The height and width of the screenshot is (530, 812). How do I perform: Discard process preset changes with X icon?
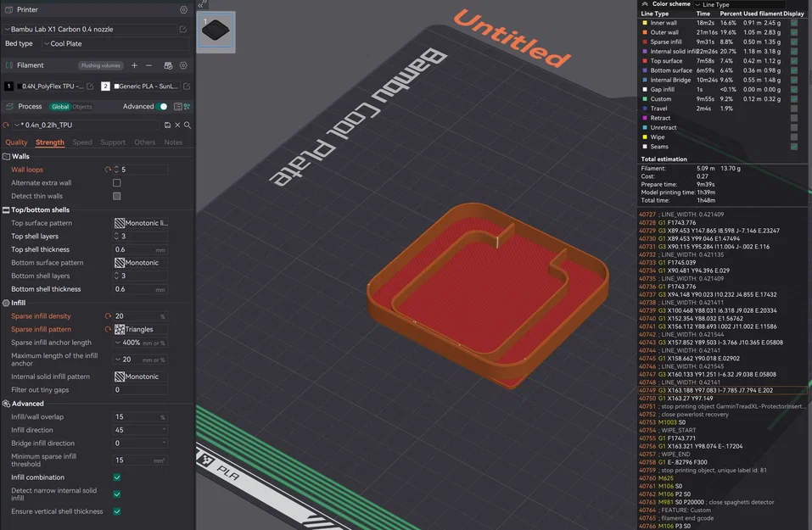pos(177,126)
